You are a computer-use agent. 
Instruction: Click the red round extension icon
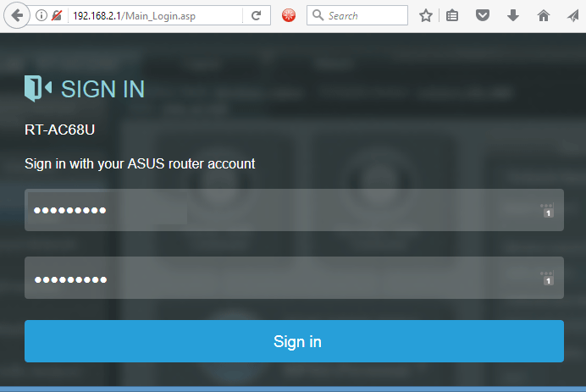pos(289,15)
